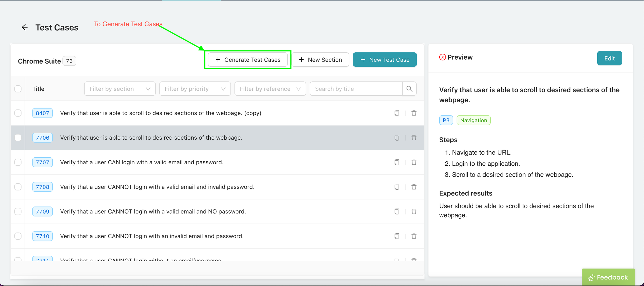
Task: Click the 8407 ID badge
Action: click(42, 113)
